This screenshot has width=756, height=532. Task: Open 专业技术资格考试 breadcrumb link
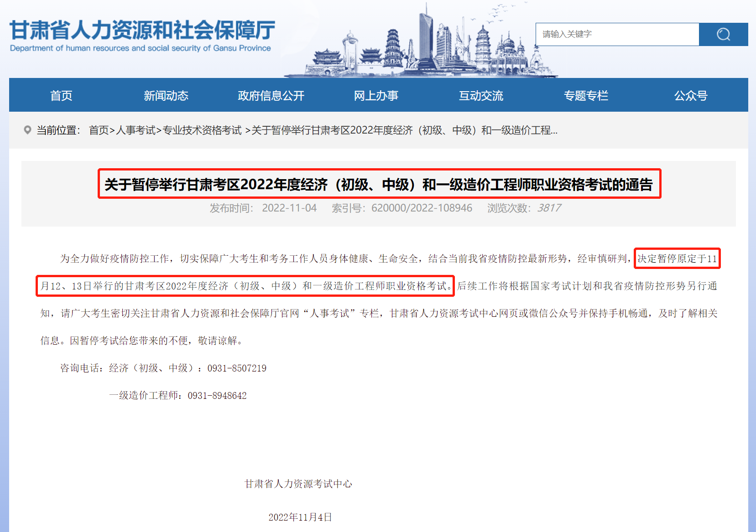click(x=202, y=130)
